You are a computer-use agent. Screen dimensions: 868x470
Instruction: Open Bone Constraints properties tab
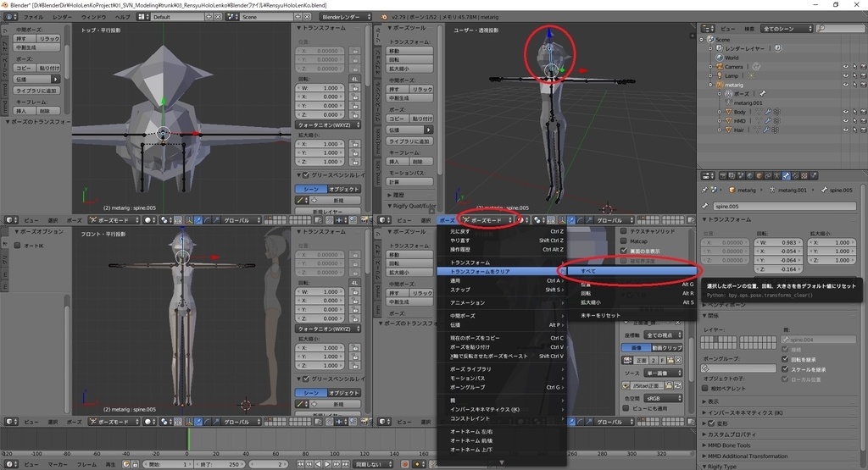[795, 176]
